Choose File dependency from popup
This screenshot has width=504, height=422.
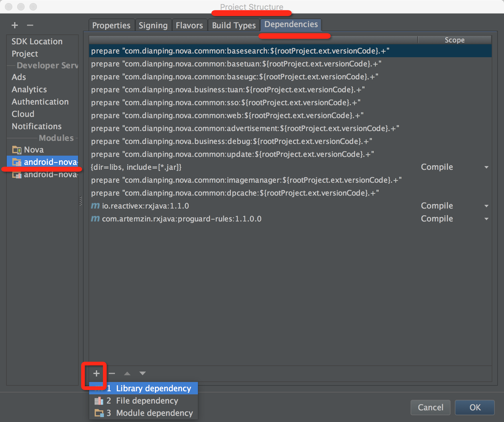click(x=144, y=401)
